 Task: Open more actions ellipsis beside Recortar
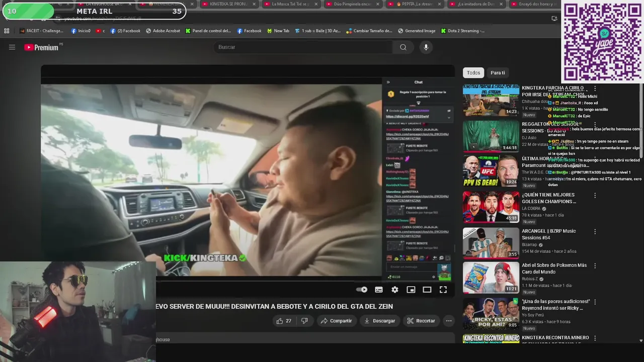(449, 321)
